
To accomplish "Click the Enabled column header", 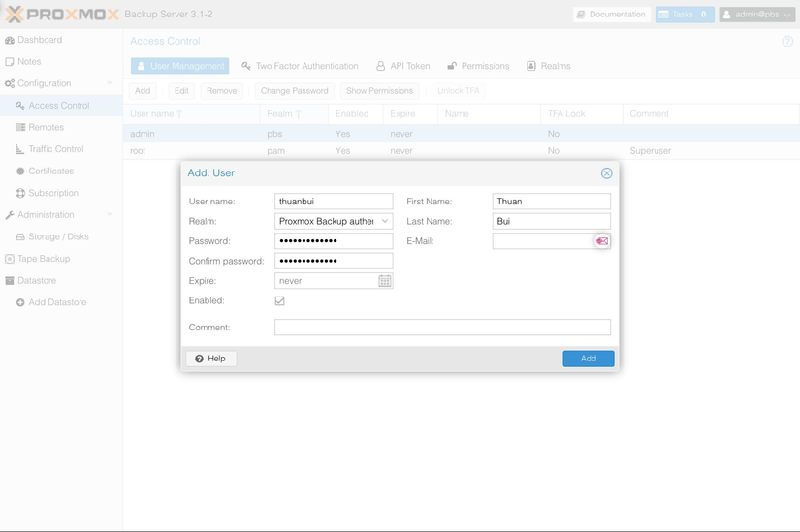I will coord(356,113).
